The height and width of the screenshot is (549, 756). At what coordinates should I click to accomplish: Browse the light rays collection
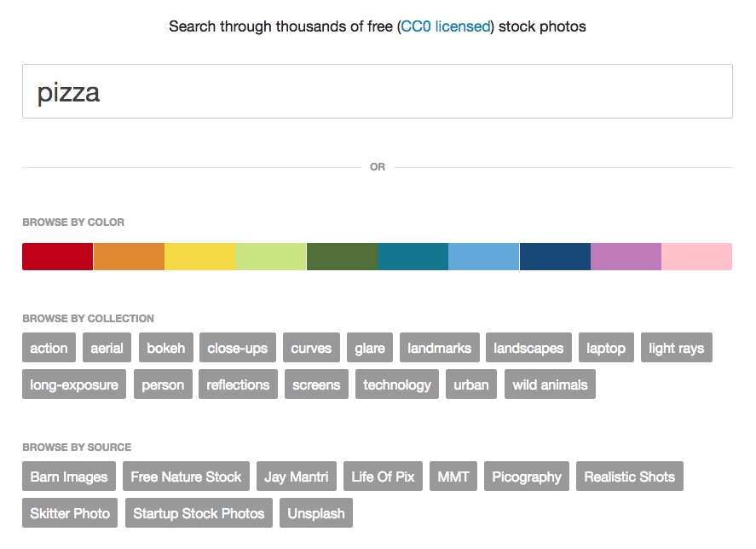677,347
